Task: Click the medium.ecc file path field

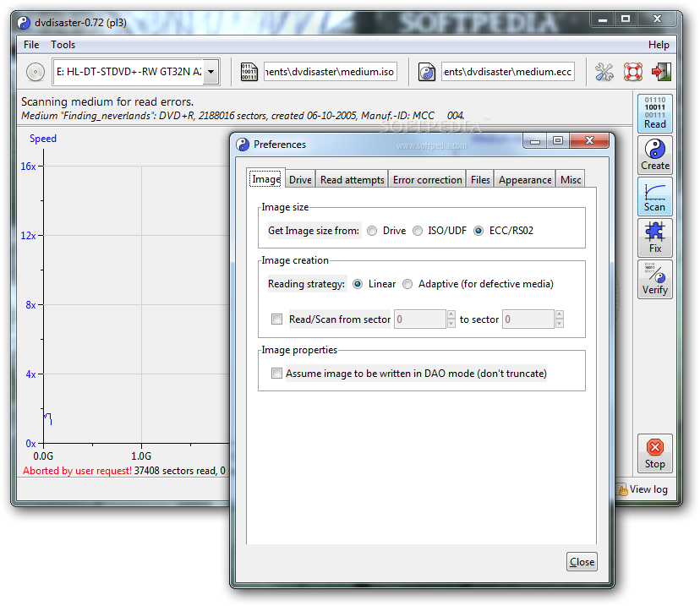Action: click(507, 72)
